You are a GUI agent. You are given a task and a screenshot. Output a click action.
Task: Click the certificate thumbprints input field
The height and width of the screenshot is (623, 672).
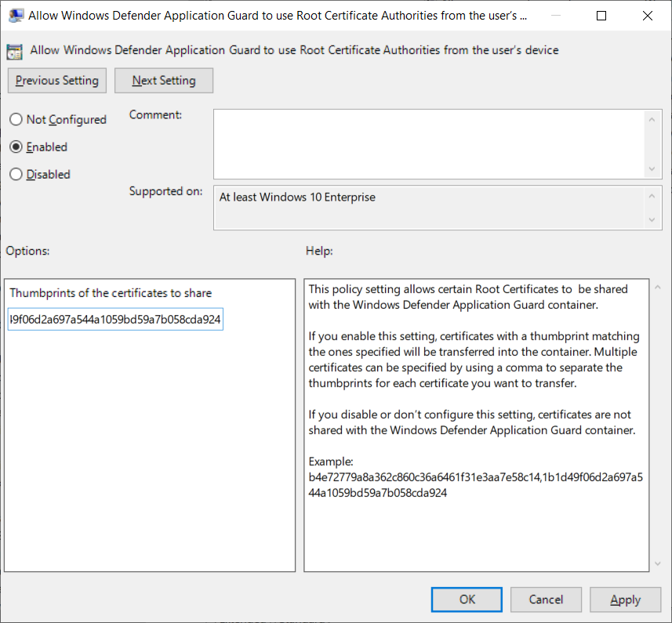(114, 319)
